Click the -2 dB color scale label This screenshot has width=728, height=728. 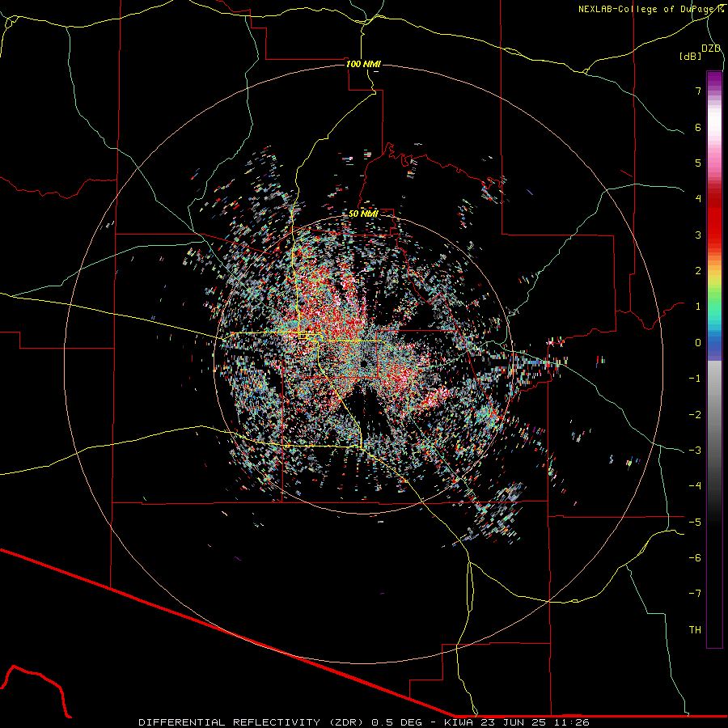(x=695, y=415)
